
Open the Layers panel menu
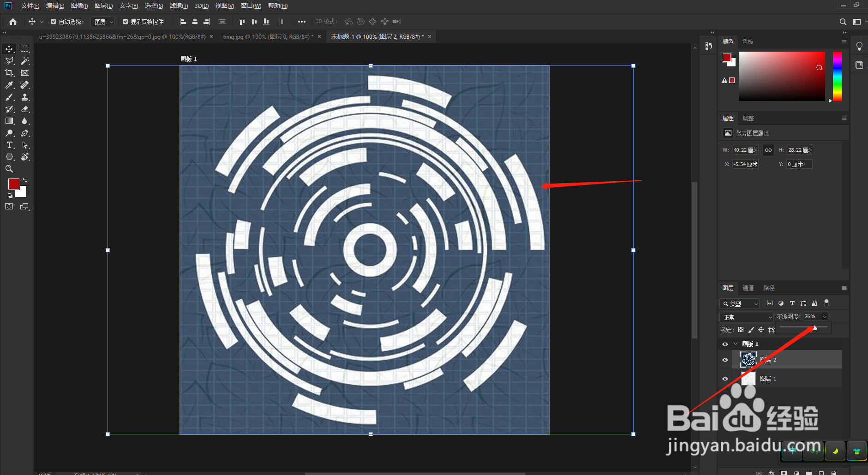[x=844, y=288]
